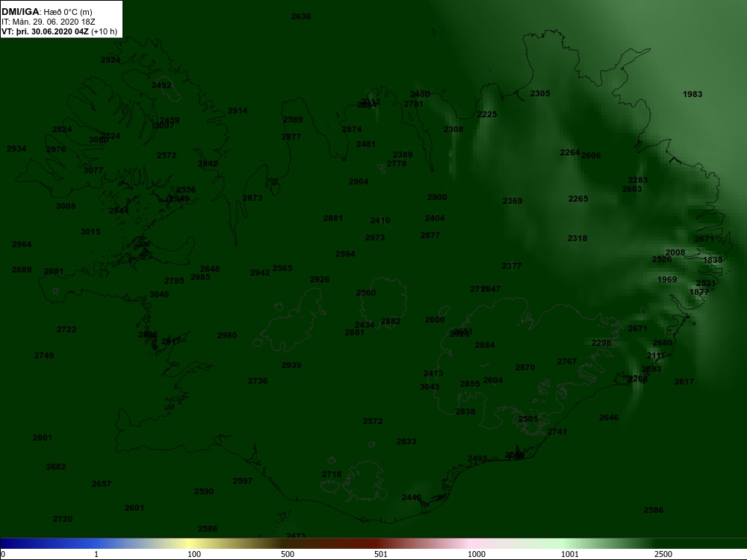Click the map value 2636
The height and width of the screenshot is (560, 747).
301,16
